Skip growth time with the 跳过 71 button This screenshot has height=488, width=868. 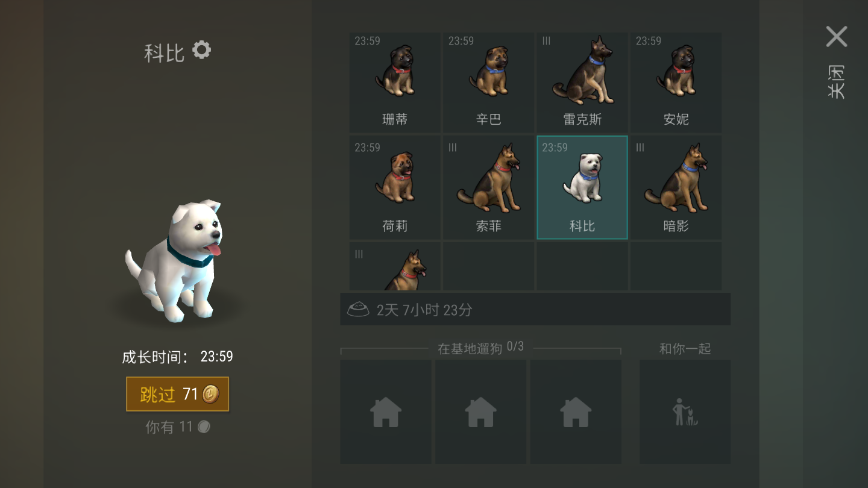coord(178,394)
